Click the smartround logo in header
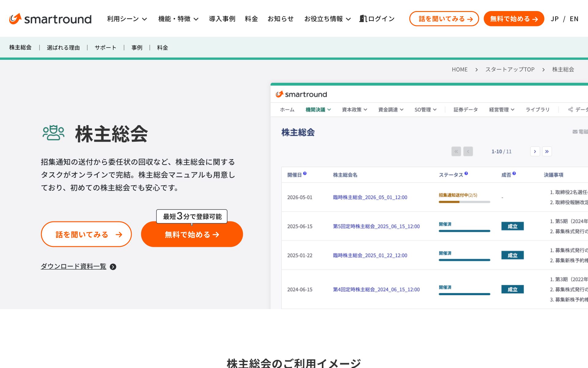588x368 pixels. pyautogui.click(x=50, y=19)
